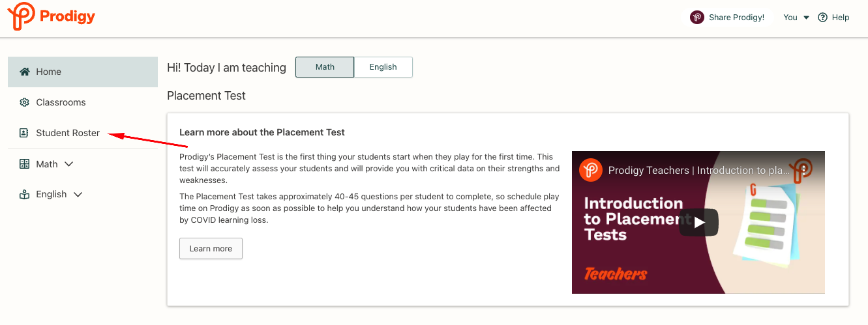Click the Help question mark icon
The width and height of the screenshot is (868, 325).
(x=822, y=18)
